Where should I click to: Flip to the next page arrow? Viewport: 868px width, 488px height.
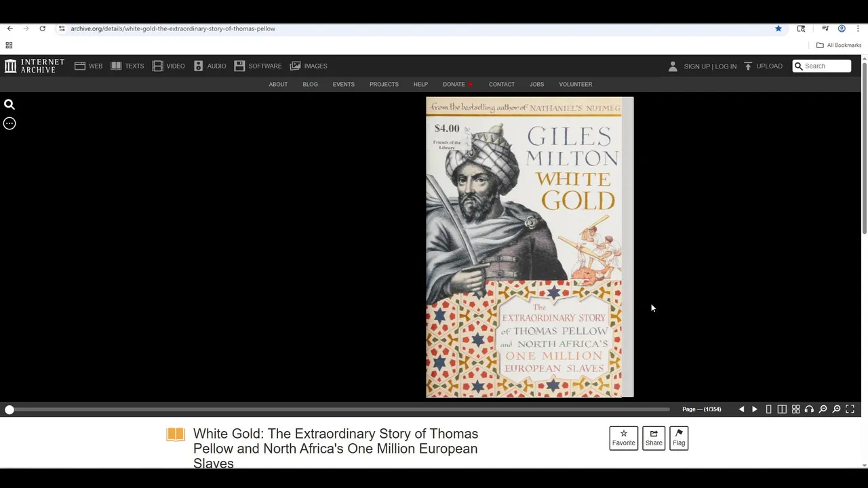pos(755,409)
